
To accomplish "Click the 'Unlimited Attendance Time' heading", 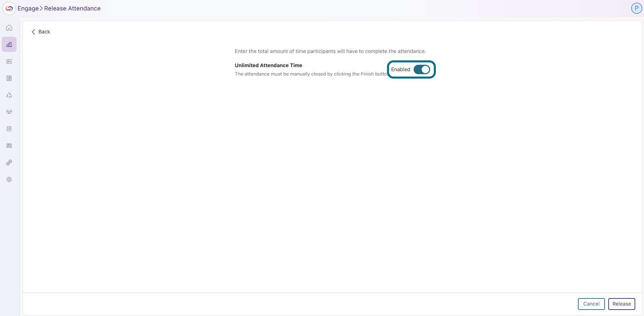I will 268,65.
